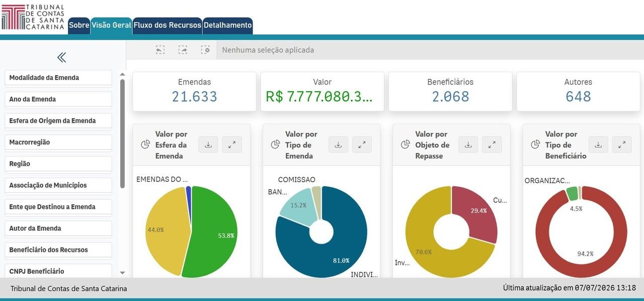Collapse the filter sidebar with double chevron

(61, 57)
